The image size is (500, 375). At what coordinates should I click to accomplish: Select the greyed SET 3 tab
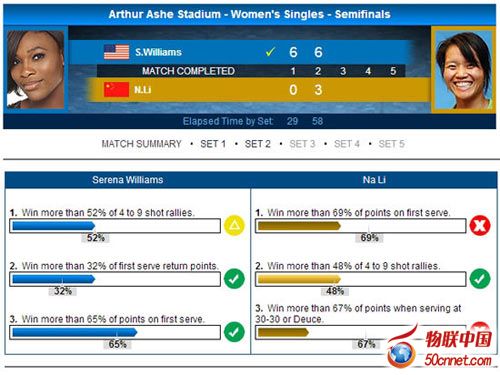[x=302, y=144]
